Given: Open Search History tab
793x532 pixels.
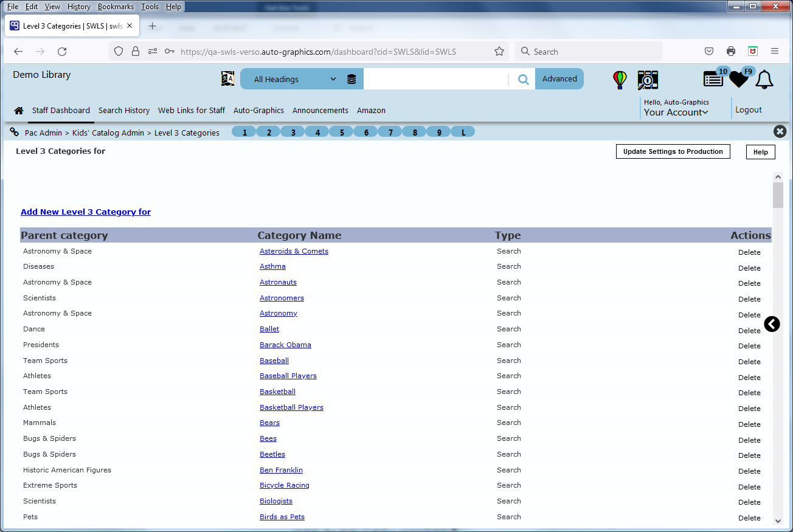Looking at the screenshot, I should pos(124,111).
